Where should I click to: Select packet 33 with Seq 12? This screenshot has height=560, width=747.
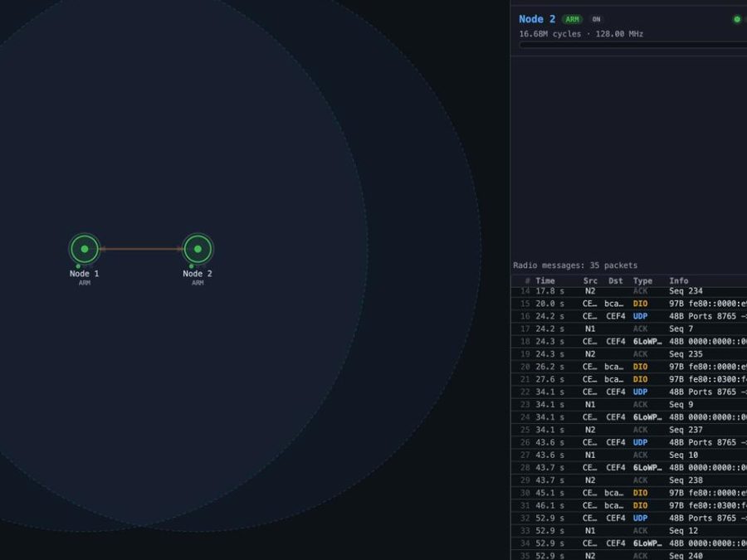pyautogui.click(x=629, y=530)
